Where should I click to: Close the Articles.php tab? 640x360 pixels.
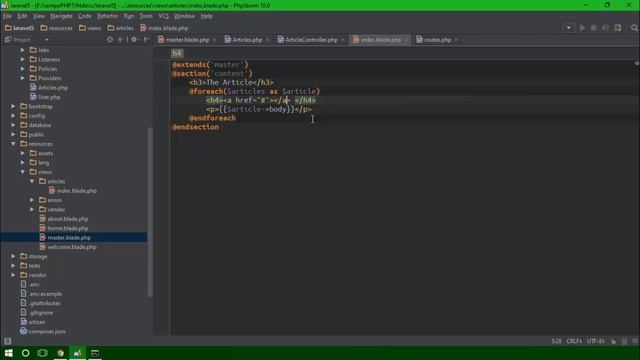point(267,40)
